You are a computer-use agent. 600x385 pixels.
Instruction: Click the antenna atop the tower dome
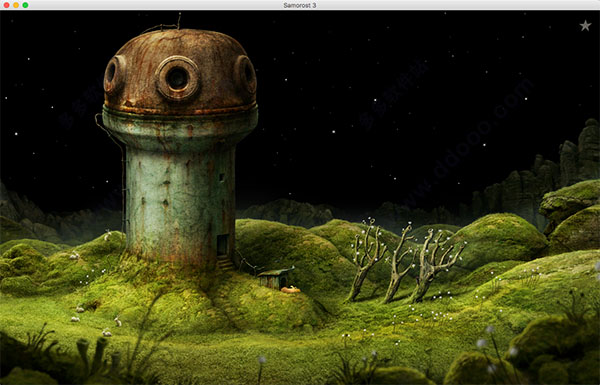coord(179,21)
